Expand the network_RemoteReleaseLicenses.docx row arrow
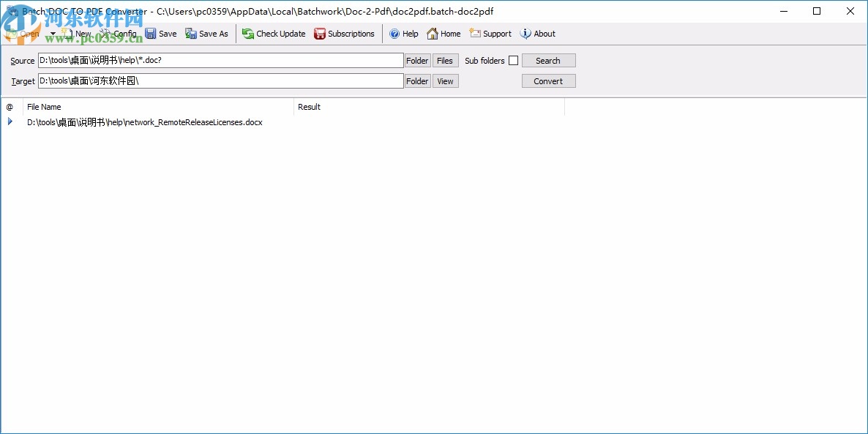Screen dimensions: 868x434 click(x=10, y=122)
